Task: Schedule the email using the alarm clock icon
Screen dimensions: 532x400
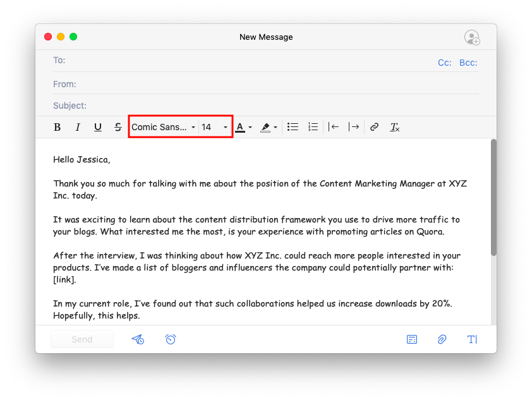Action: tap(171, 339)
